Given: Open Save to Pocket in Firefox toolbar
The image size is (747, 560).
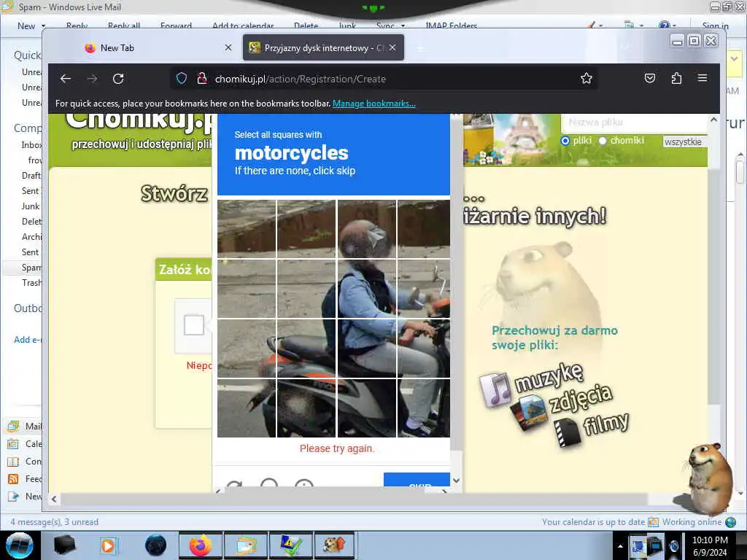Looking at the screenshot, I should point(650,78).
